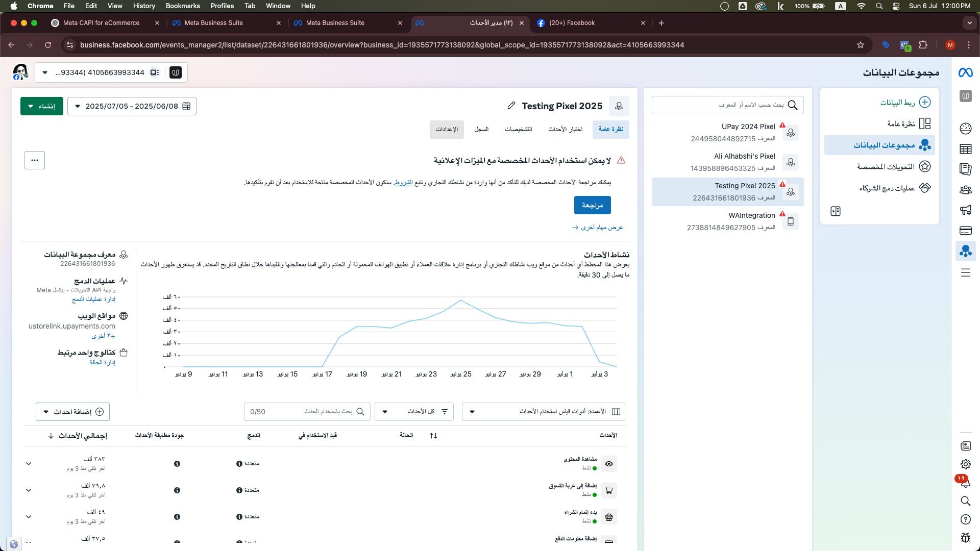Open the الإعدادات tab

point(447,130)
